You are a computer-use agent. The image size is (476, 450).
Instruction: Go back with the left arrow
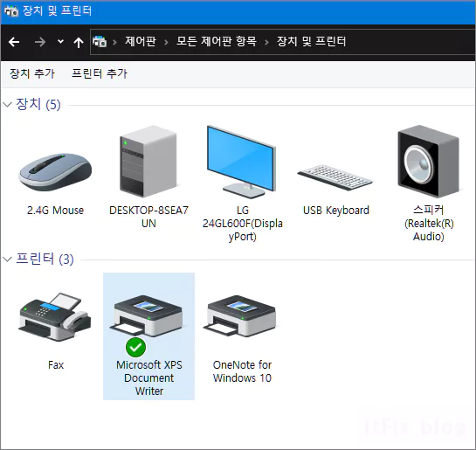point(14,42)
